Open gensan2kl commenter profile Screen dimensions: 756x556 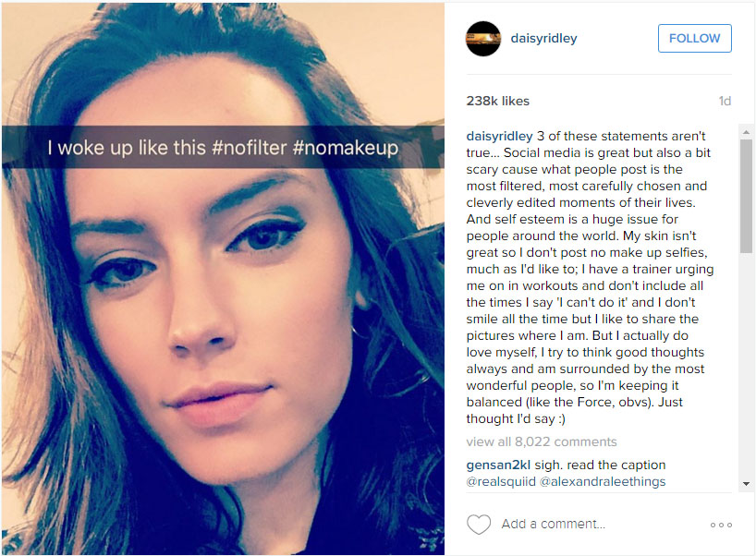coord(498,465)
